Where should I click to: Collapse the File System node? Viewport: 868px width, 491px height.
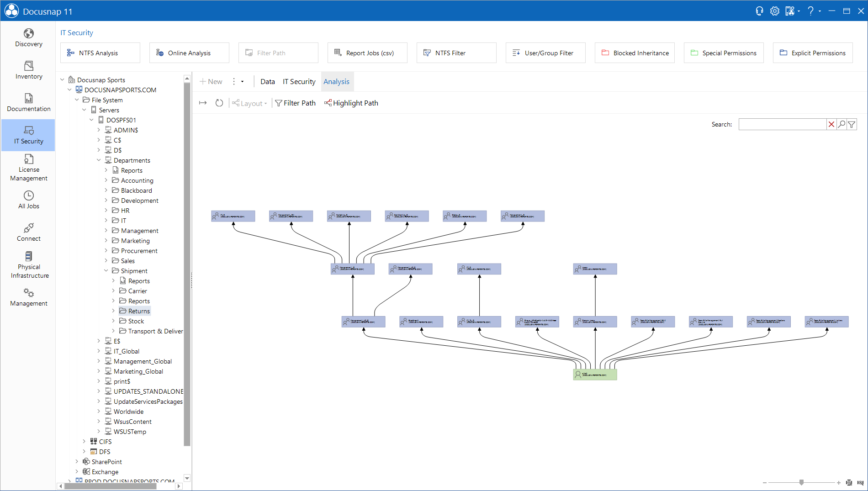[x=77, y=100]
